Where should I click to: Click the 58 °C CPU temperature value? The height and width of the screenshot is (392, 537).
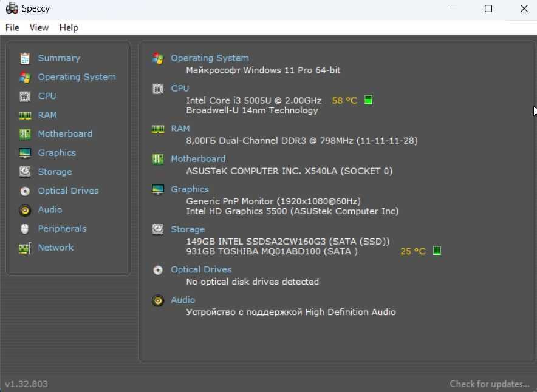(x=344, y=101)
